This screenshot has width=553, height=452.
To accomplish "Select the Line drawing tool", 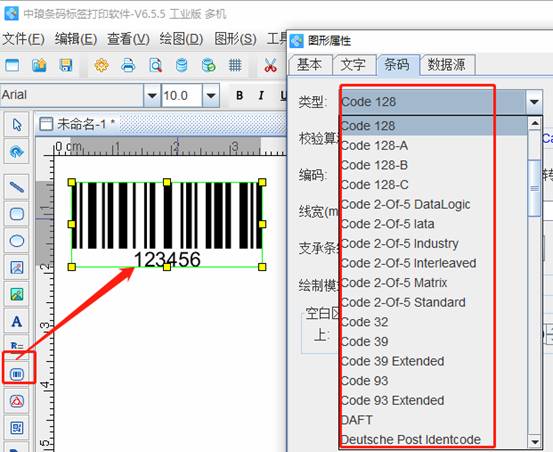I will 17,187.
